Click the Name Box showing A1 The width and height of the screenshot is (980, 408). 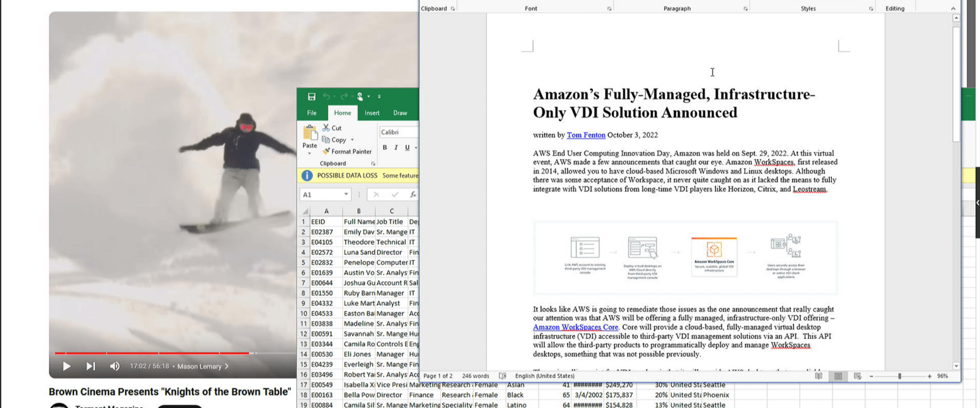click(x=322, y=194)
